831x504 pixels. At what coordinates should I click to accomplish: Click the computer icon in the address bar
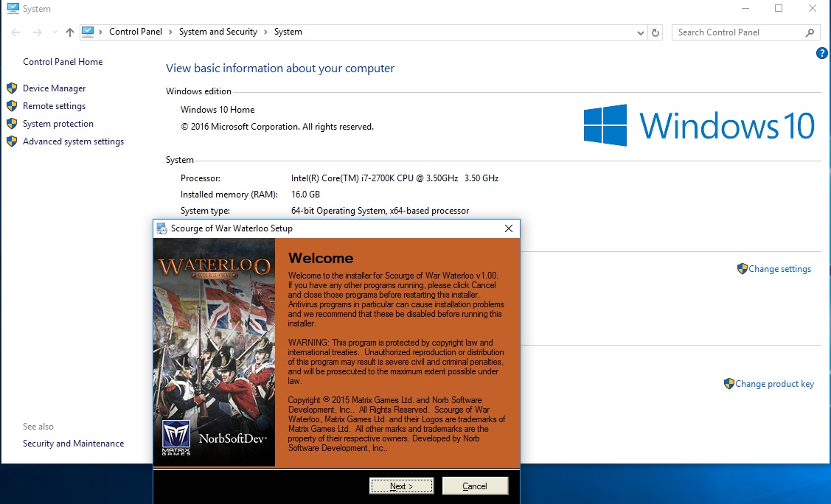88,32
